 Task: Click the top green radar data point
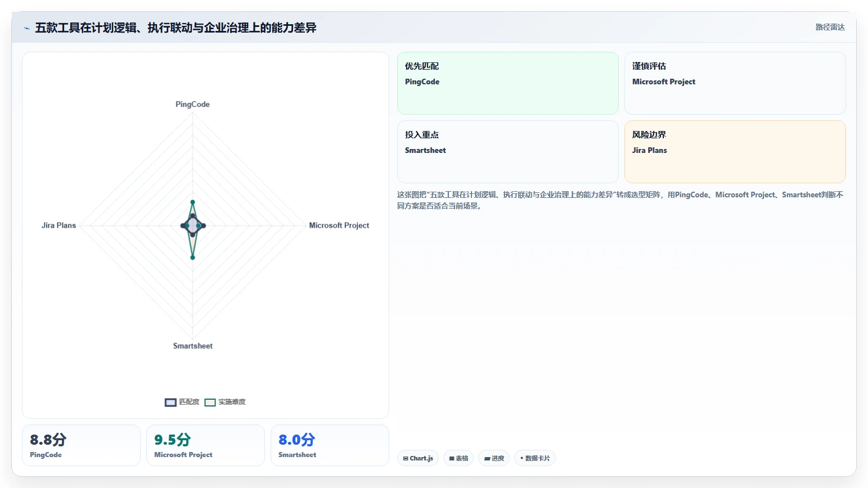(x=192, y=202)
